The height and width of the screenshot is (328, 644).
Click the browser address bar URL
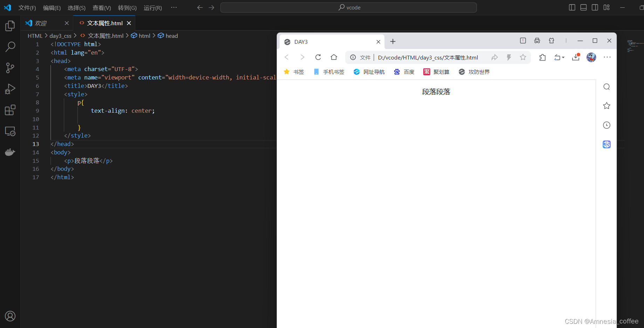pyautogui.click(x=428, y=57)
